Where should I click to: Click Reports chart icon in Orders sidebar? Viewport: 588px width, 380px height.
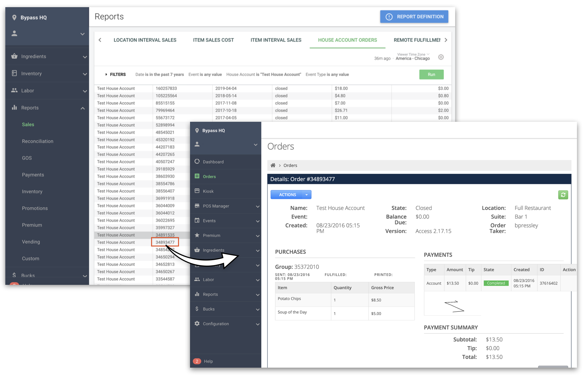[x=197, y=294]
